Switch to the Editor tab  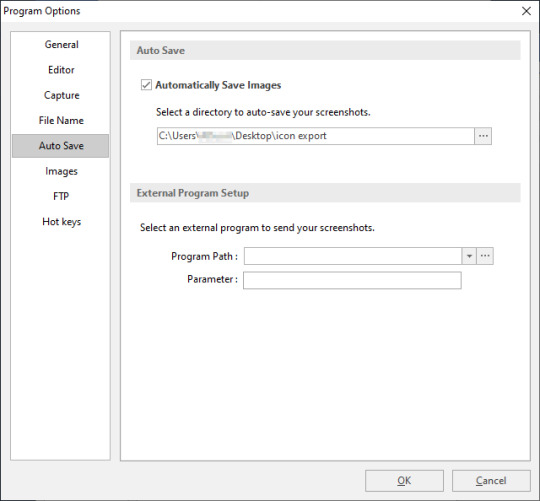point(61,70)
